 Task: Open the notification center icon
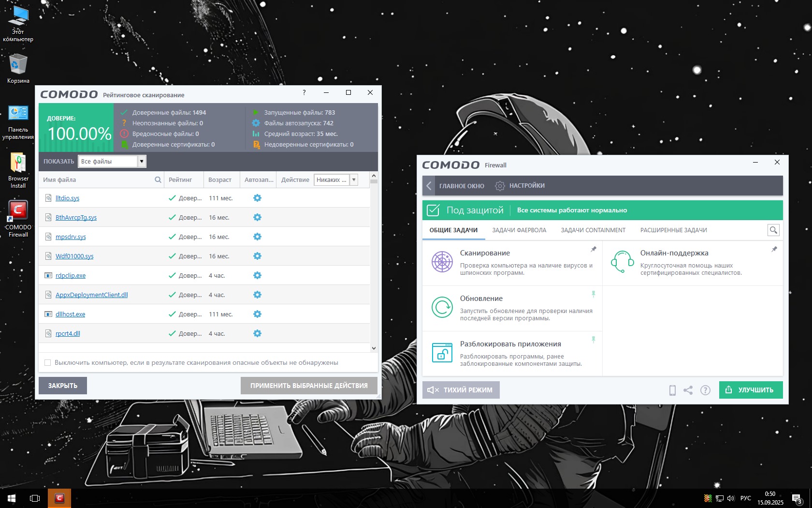coord(797,498)
